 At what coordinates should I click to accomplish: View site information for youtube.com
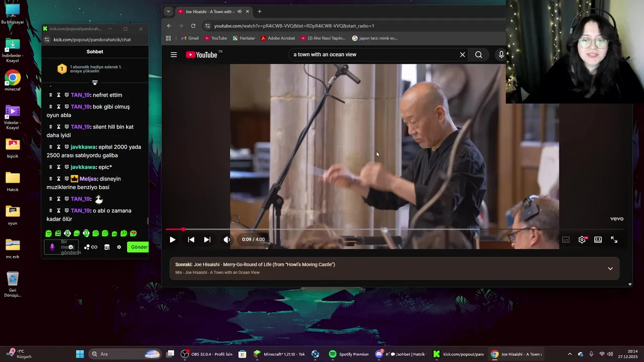pyautogui.click(x=207, y=26)
